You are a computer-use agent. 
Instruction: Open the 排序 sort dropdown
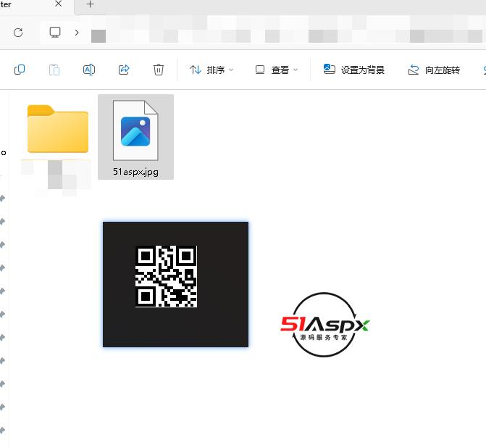211,70
